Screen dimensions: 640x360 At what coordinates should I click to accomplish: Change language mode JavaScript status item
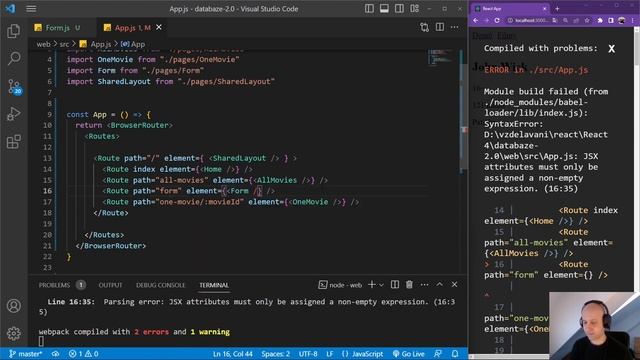[362, 354]
